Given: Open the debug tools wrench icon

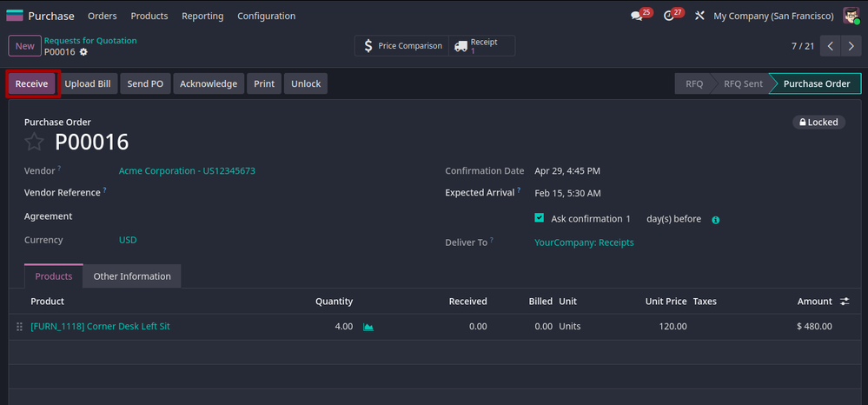Looking at the screenshot, I should click(x=699, y=16).
